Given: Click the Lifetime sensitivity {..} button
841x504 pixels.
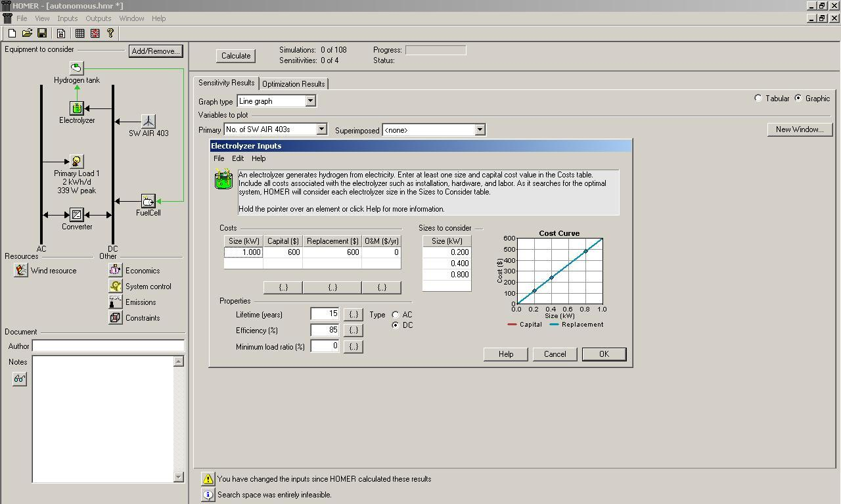Looking at the screenshot, I should click(x=353, y=315).
